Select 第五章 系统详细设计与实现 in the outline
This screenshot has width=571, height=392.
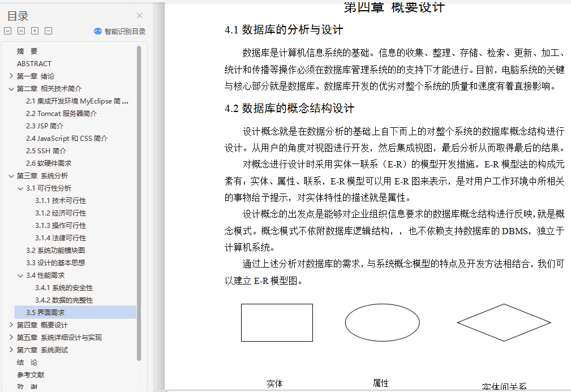tap(59, 337)
